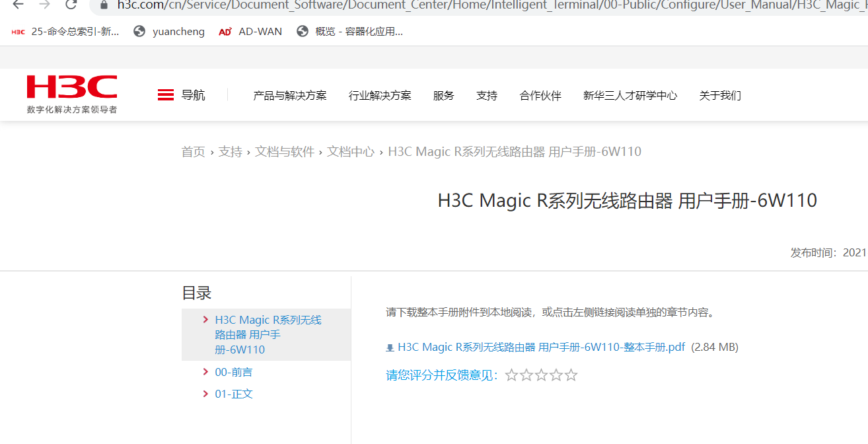Viewport: 868px width, 444px height.
Task: Click the lock icon in address bar
Action: pos(103,4)
